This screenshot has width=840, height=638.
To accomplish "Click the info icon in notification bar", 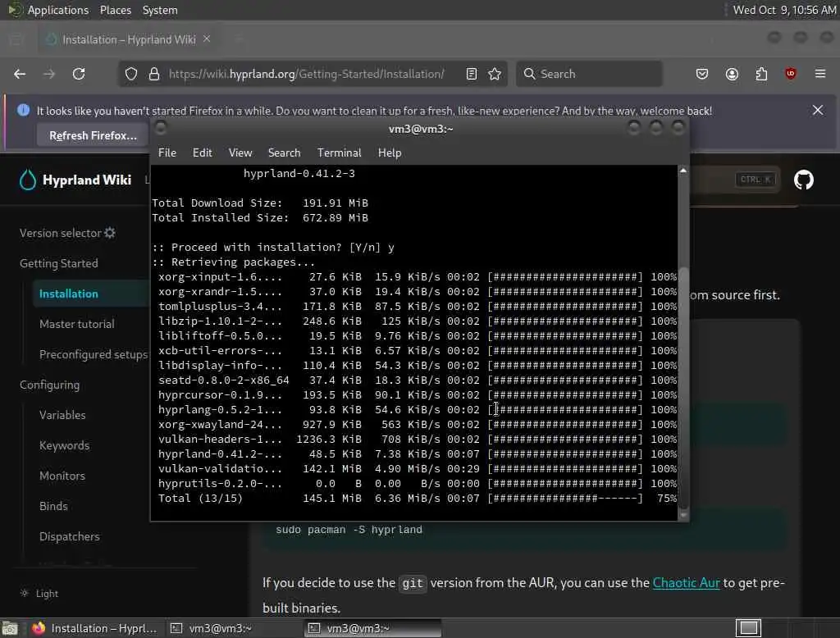I will (23, 111).
